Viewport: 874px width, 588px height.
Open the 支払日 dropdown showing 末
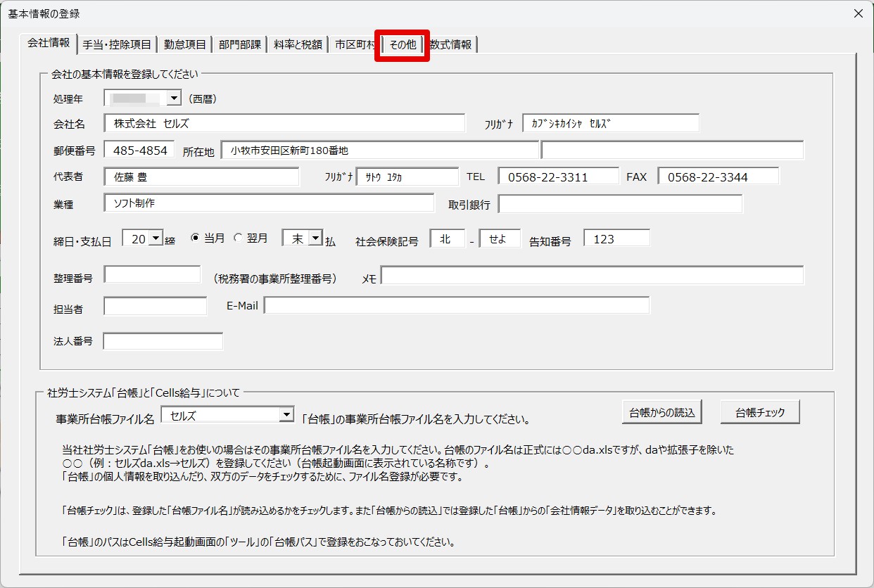coord(315,238)
